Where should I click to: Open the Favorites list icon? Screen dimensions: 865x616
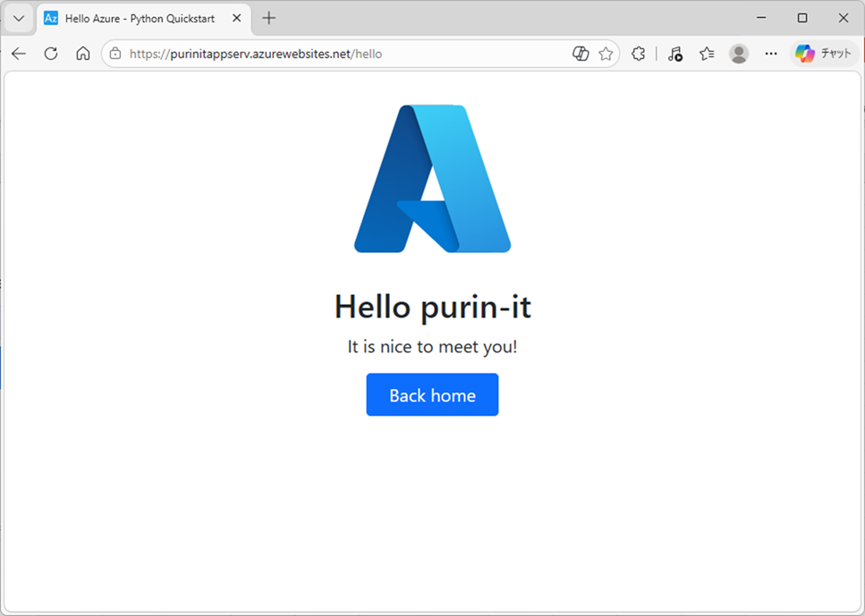coord(707,54)
